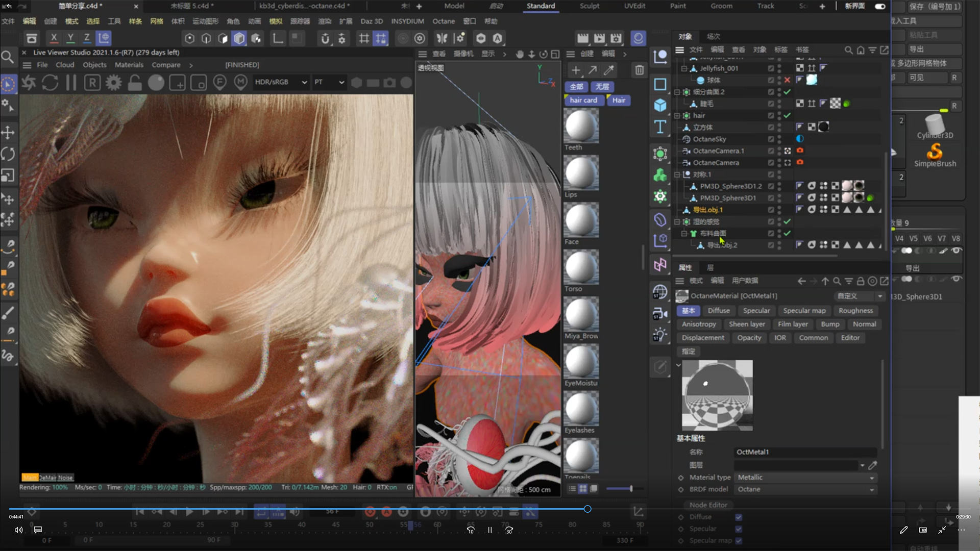This screenshot has width=980, height=551.
Task: Go back using attribute manager left arrow
Action: [802, 281]
